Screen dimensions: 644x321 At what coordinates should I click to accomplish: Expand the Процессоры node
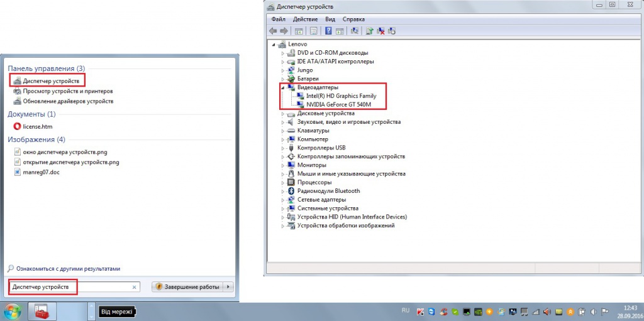coord(282,182)
